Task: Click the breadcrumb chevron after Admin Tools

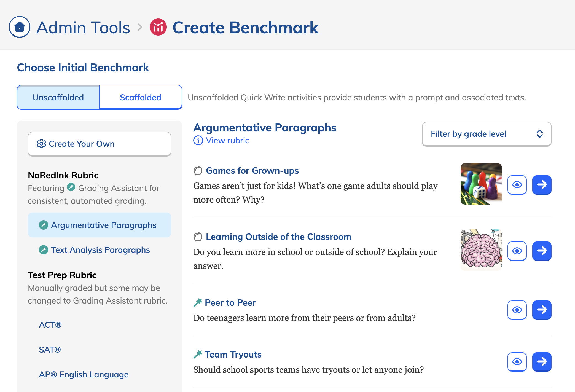Action: tap(140, 27)
